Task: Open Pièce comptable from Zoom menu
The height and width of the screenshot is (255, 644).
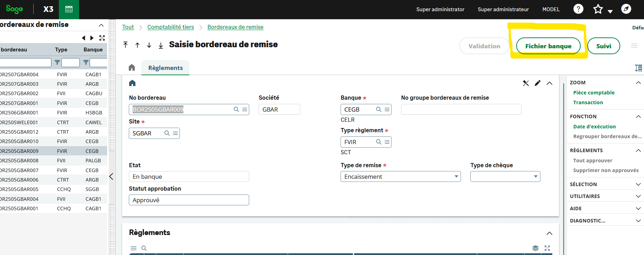Action: click(594, 93)
